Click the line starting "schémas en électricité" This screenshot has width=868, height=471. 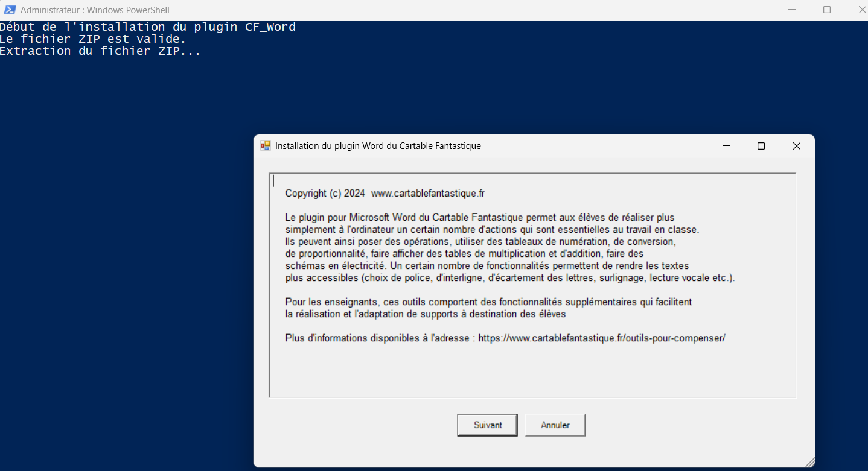(487, 266)
